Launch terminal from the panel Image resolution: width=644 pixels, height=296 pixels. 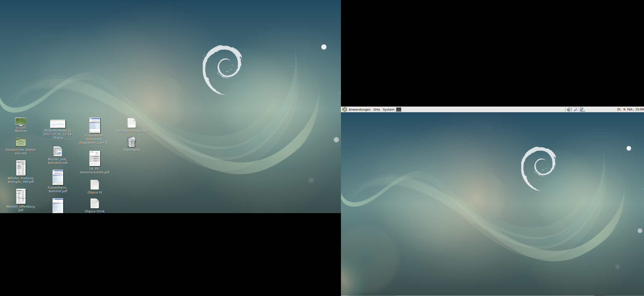(399, 109)
